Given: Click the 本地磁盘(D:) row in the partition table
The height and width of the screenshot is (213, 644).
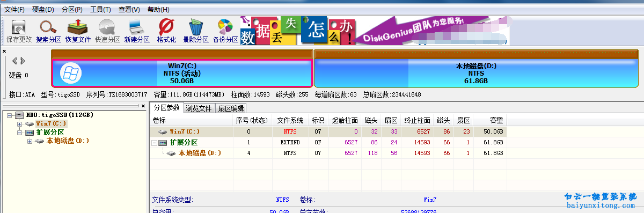Looking at the screenshot, I should click(328, 153).
